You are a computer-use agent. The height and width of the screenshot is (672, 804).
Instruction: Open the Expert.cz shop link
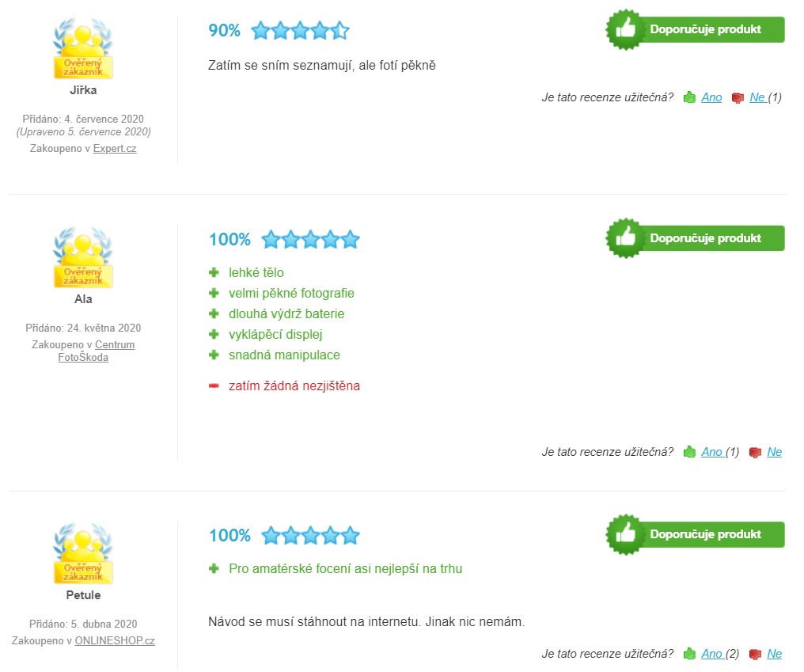point(115,148)
